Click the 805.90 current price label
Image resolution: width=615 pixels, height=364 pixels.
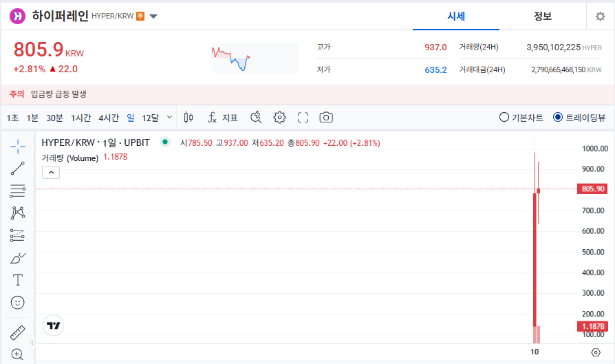pos(593,189)
